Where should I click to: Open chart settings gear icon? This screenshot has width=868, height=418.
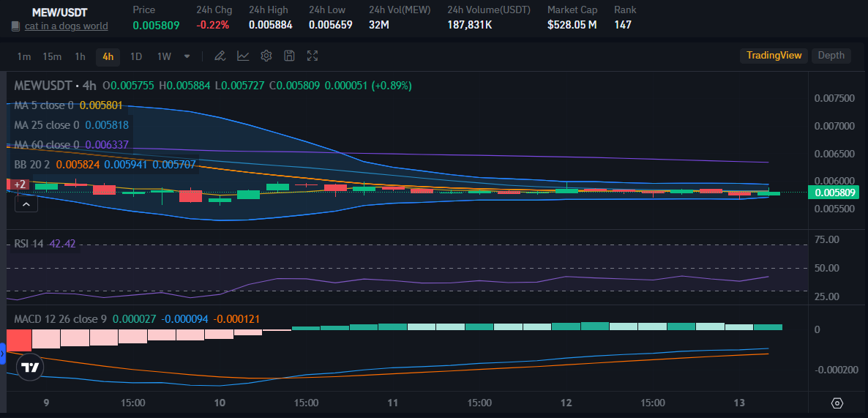tap(266, 56)
